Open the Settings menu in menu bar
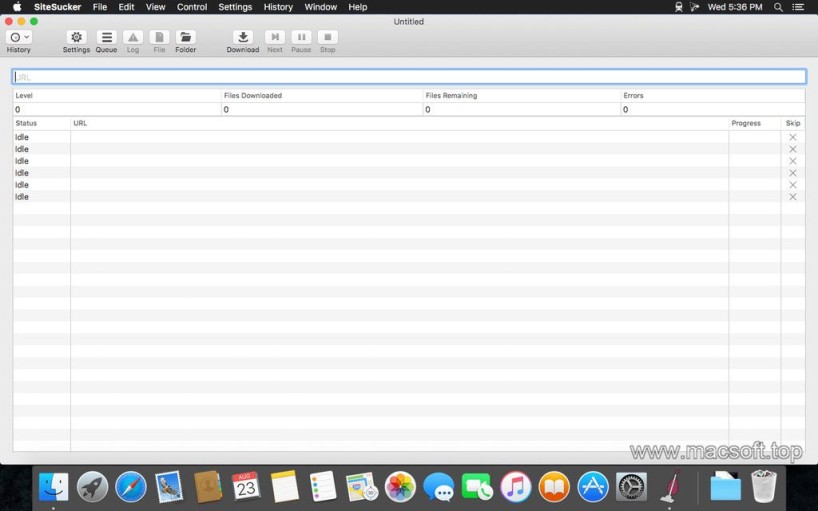818x511 pixels. click(x=235, y=7)
